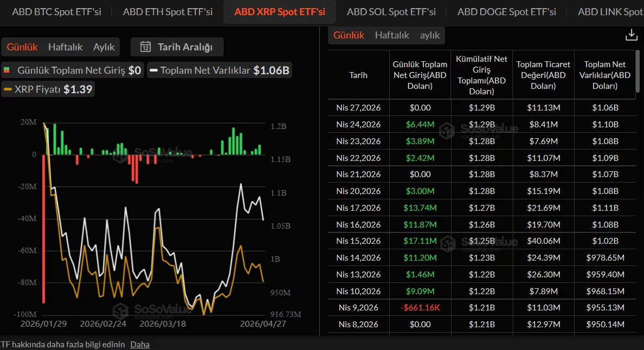Open the ABD BTC Spot ETF'si tab
Viewport: 644px width, 350px height.
coord(56,11)
